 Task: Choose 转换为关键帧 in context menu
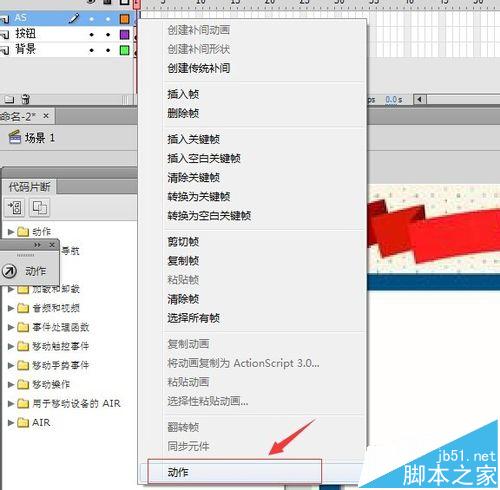click(199, 197)
